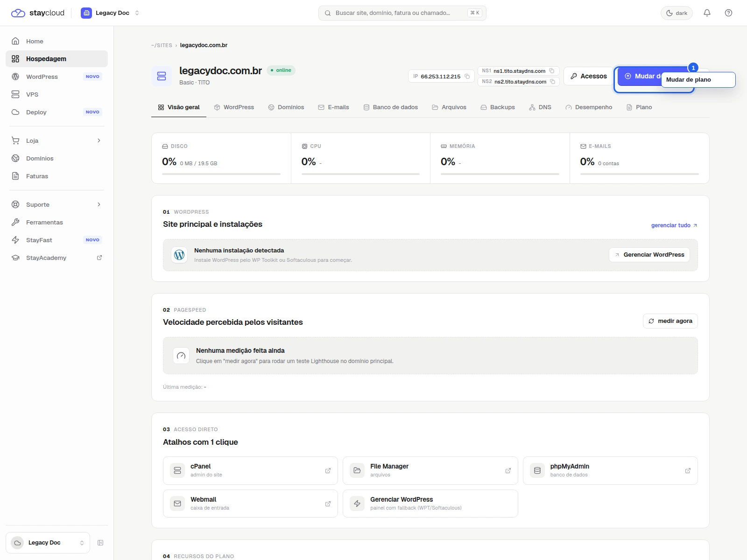Switch to the Backups tab
This screenshot has height=560, width=747.
tap(498, 107)
